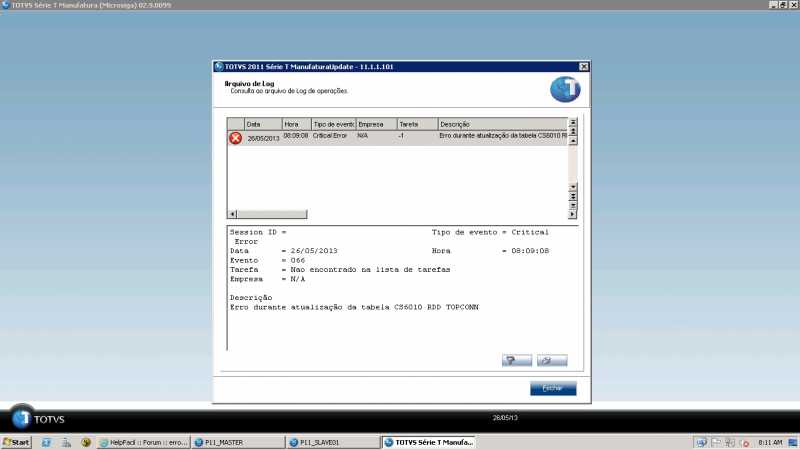Screen dimensions: 800x450
Task: Click the Erro durante atualização description cell
Action: 503,136
